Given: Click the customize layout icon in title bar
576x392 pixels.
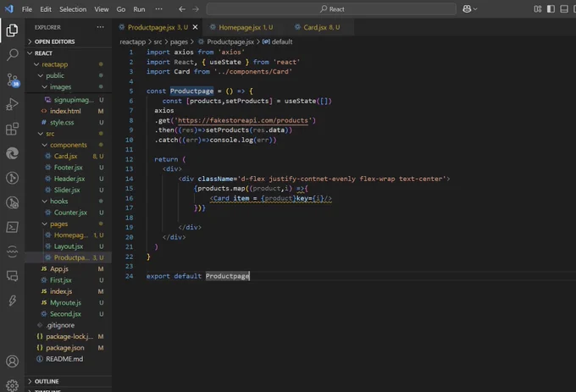Looking at the screenshot, I should (537, 9).
